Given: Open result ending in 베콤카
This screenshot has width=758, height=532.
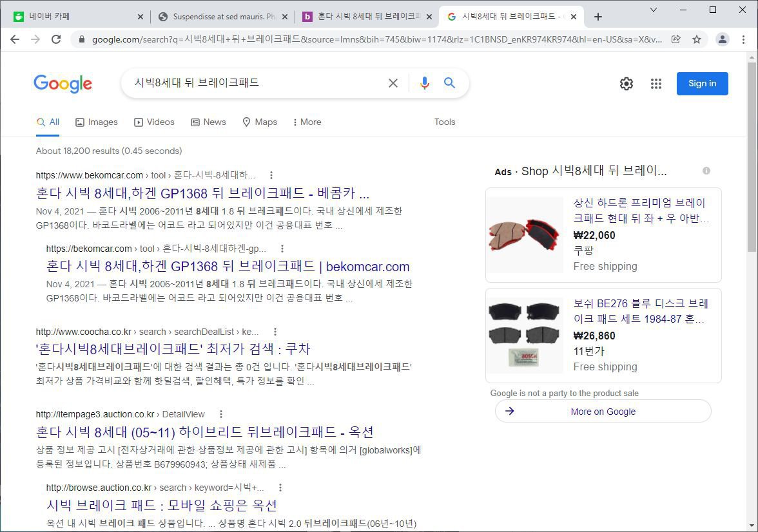Looking at the screenshot, I should [202, 193].
